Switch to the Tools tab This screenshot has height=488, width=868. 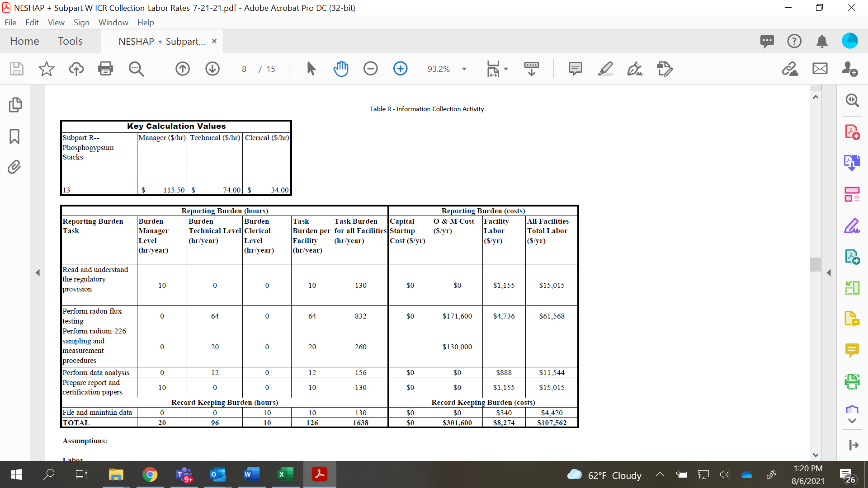[70, 41]
